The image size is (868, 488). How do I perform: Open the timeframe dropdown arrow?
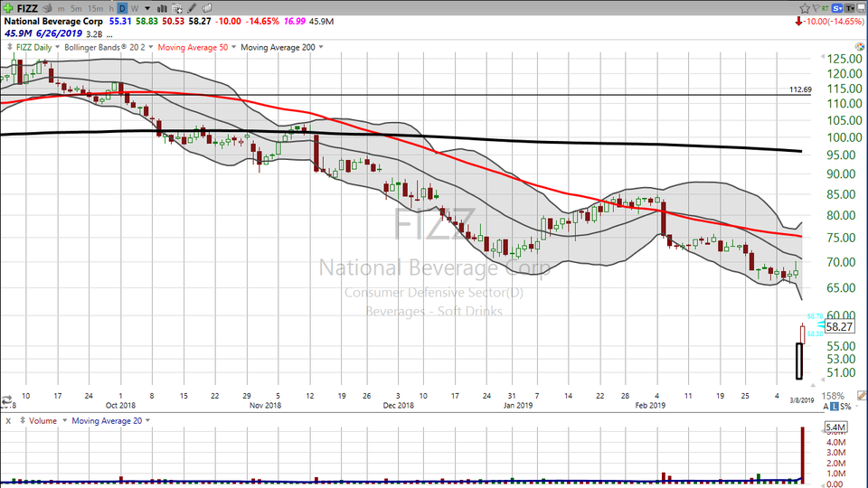[x=147, y=9]
